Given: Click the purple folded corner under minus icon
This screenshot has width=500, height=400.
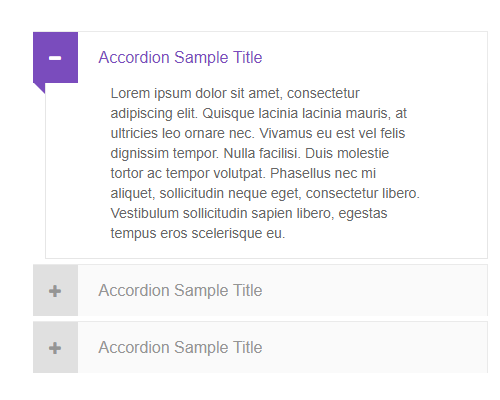Looking at the screenshot, I should [x=39, y=87].
